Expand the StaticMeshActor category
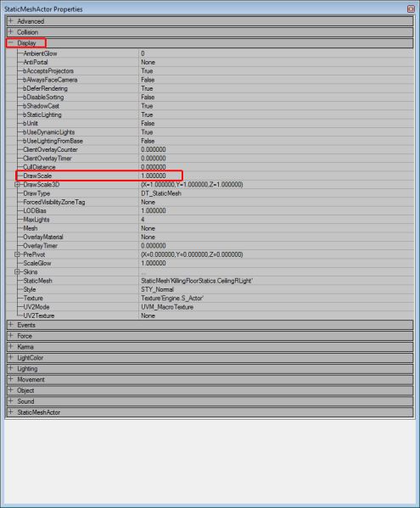The width and height of the screenshot is (420, 508). pos(11,412)
